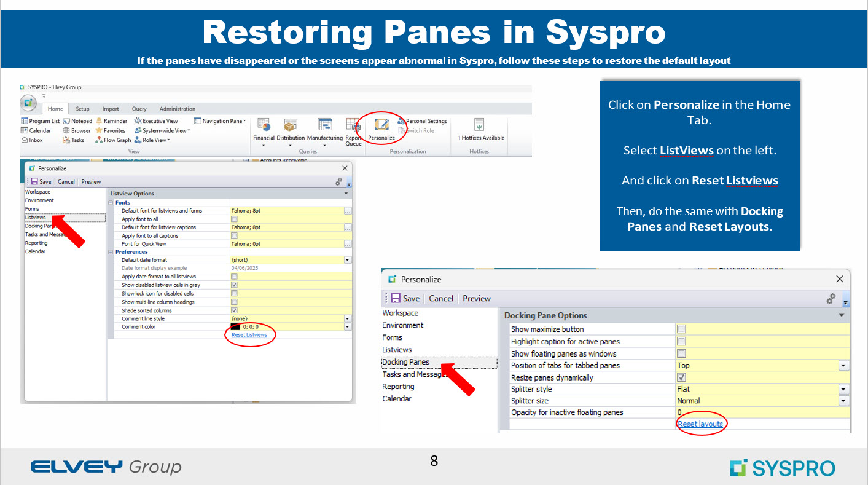Toggle the Apply font to all checkbox
The width and height of the screenshot is (868, 485).
point(234,219)
